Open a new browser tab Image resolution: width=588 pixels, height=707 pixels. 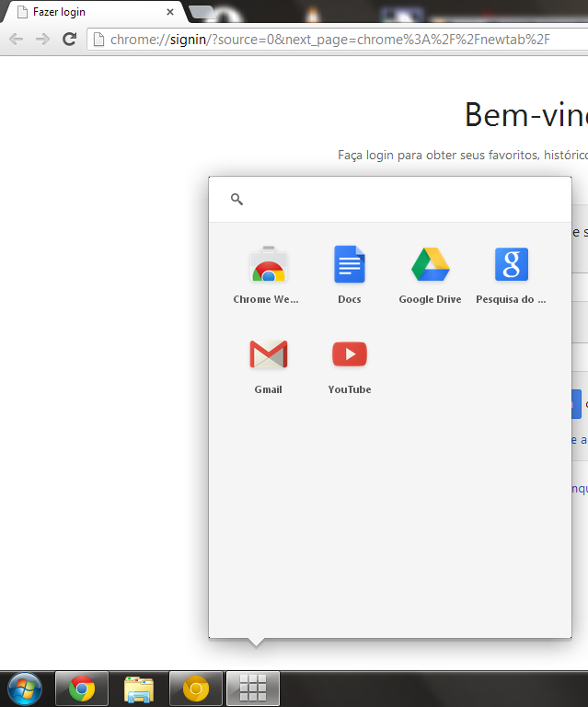202,12
